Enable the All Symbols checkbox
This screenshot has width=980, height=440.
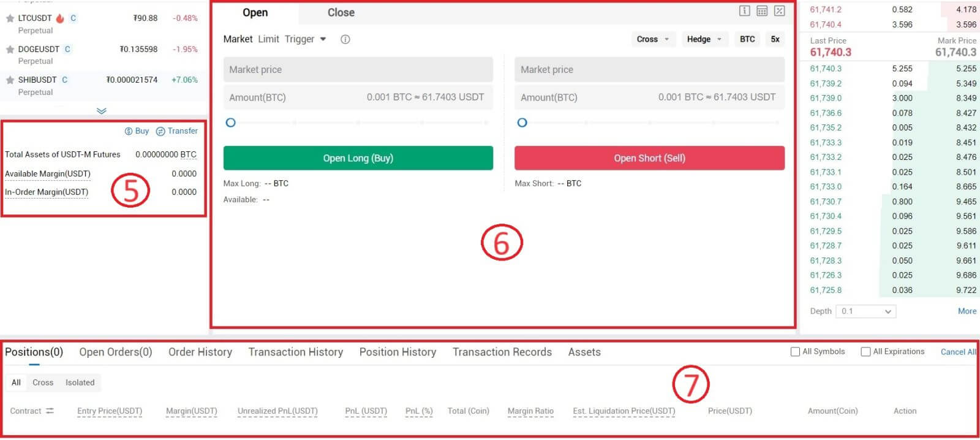pos(795,352)
